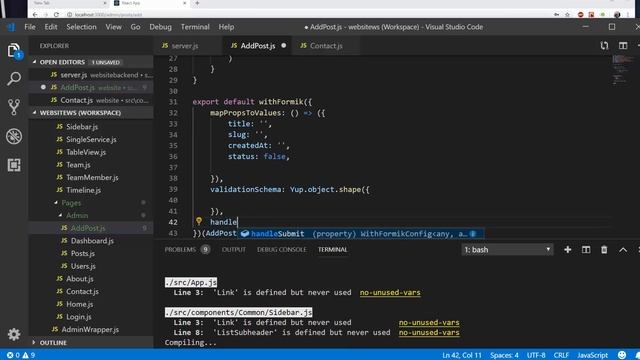
Task: Open Dashboard.js in the Admin folder
Action: tap(92, 241)
